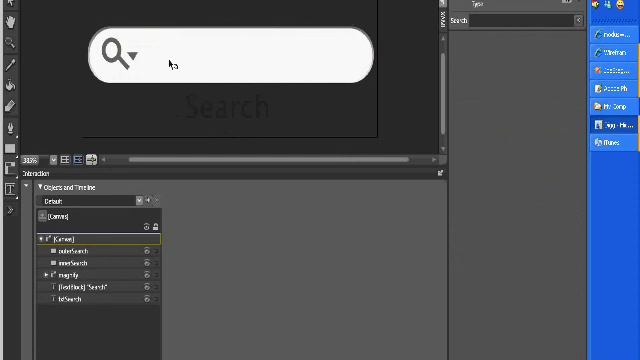Click the artboard horizontal scrollbar thumb
The width and height of the screenshot is (640, 360).
click(x=269, y=160)
